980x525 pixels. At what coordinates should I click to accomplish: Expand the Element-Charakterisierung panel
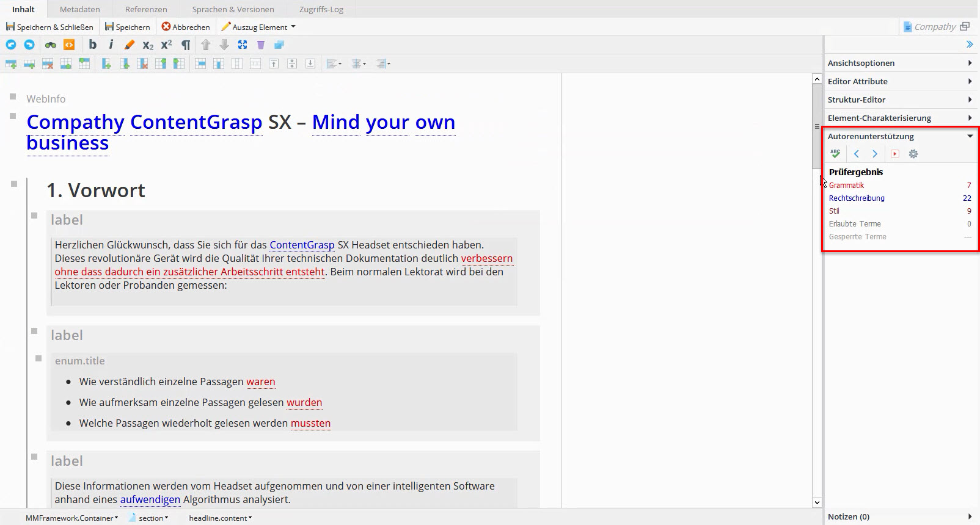tap(901, 118)
